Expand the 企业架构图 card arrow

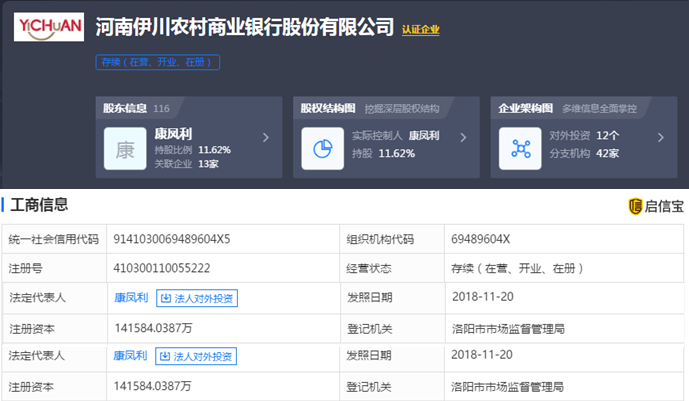pyautogui.click(x=661, y=138)
